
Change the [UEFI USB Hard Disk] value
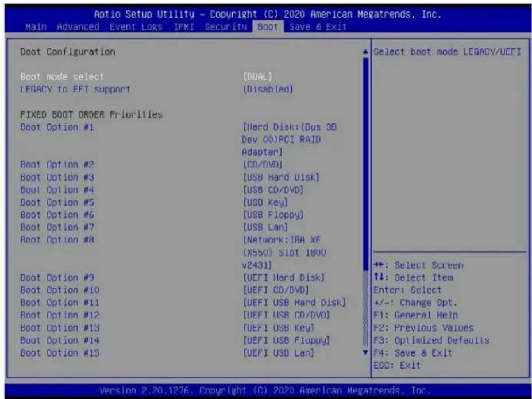pos(295,303)
